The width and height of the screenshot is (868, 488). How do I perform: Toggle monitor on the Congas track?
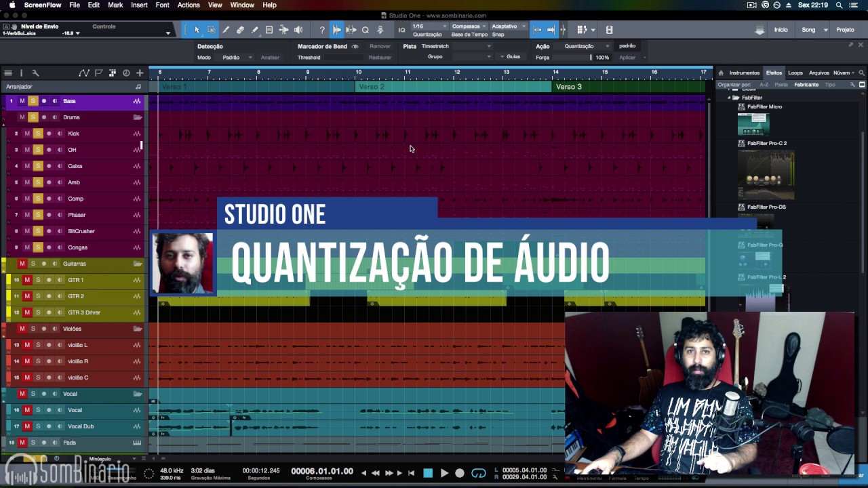point(60,247)
